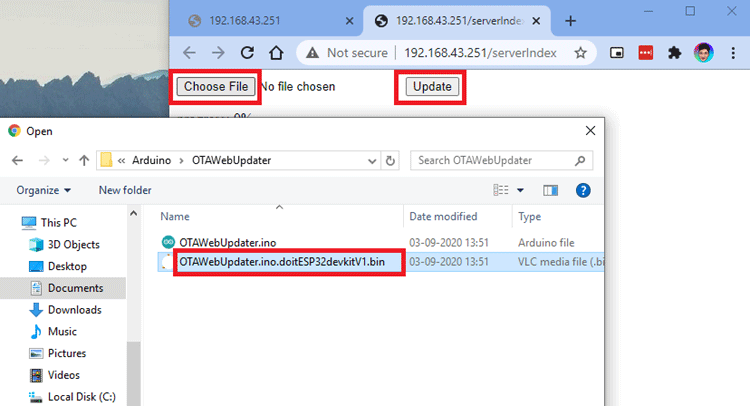
Task: Select Documents in the navigation pane
Action: 75,288
